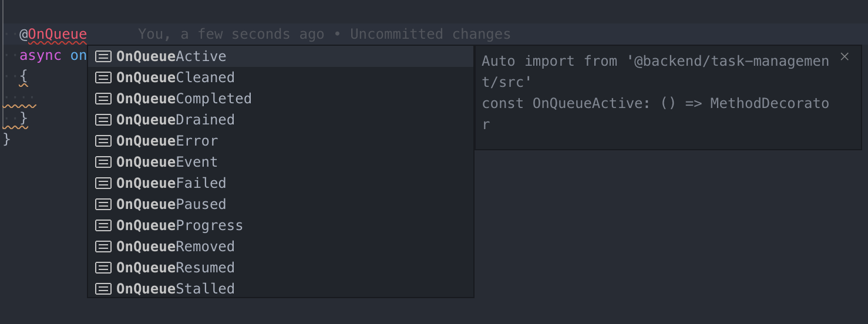Pick OnQueueFailed from the completion list
The image size is (868, 324).
click(x=281, y=183)
